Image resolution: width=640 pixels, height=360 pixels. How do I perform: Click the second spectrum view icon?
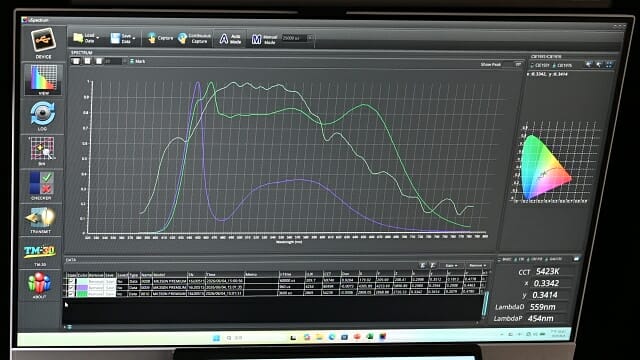(x=87, y=61)
